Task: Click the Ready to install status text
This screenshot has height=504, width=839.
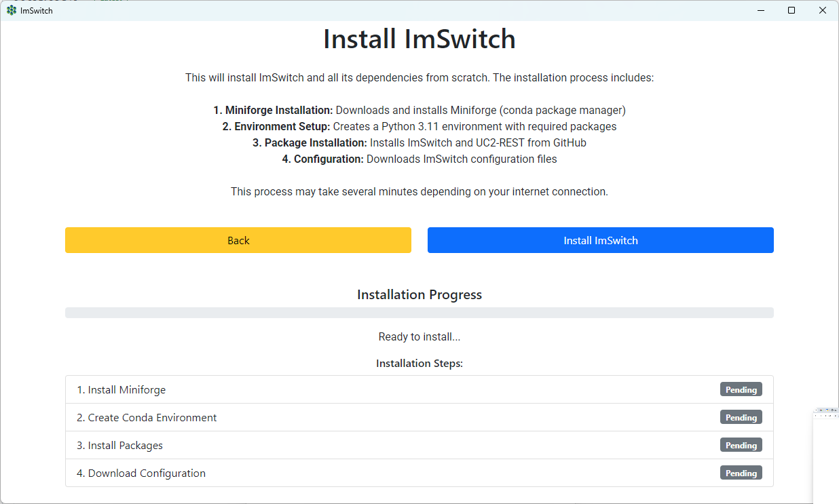Action: [419, 336]
